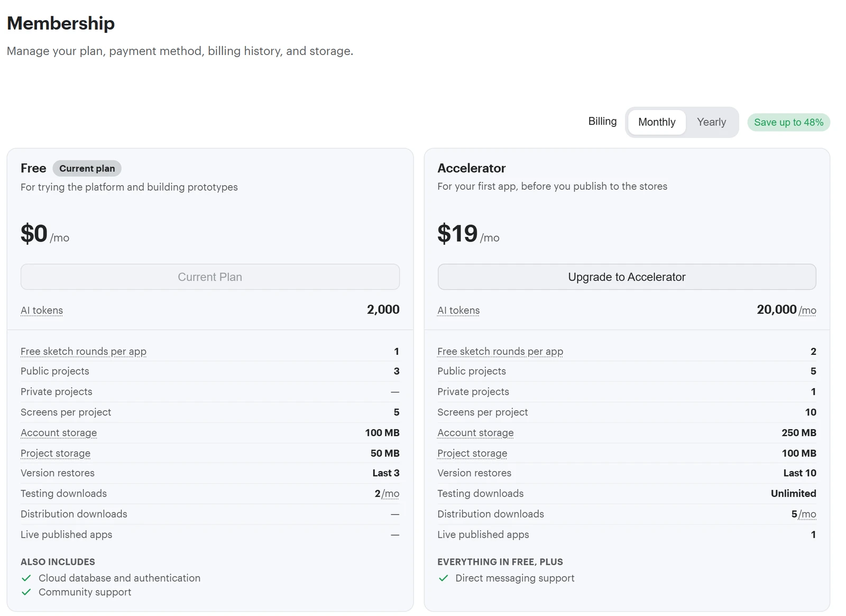Click the EVERYTHING IN FREE, PLUS heading
Viewport: 846px width, 616px height.
pos(500,562)
